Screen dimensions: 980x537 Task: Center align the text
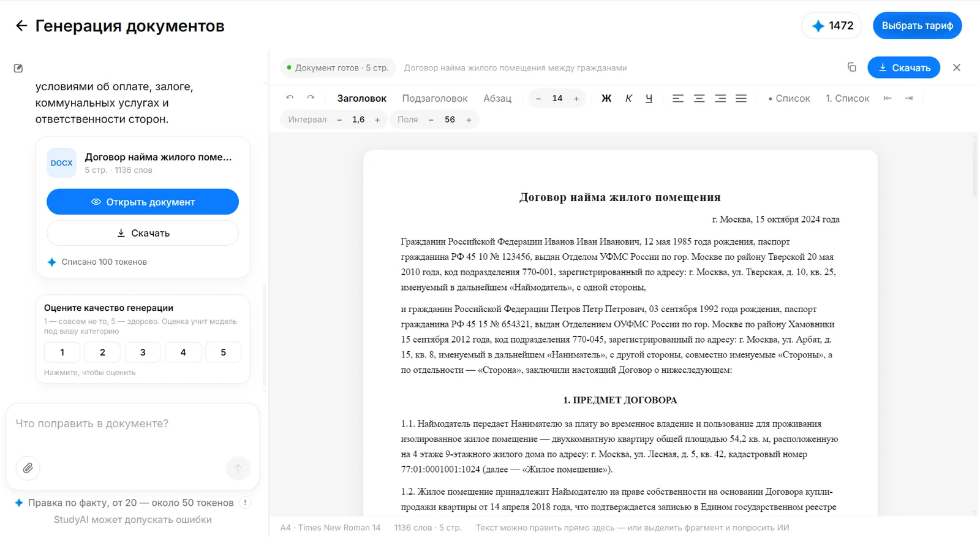699,98
